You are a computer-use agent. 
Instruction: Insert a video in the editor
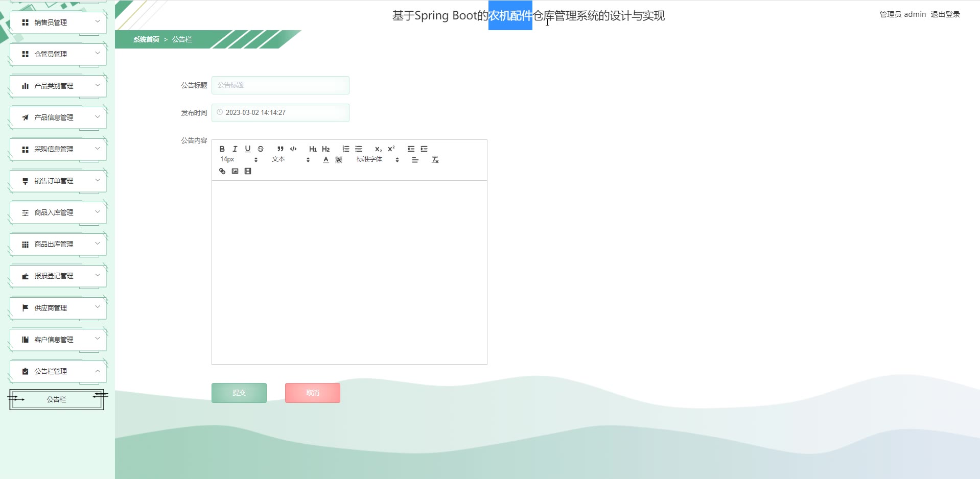pyautogui.click(x=248, y=171)
